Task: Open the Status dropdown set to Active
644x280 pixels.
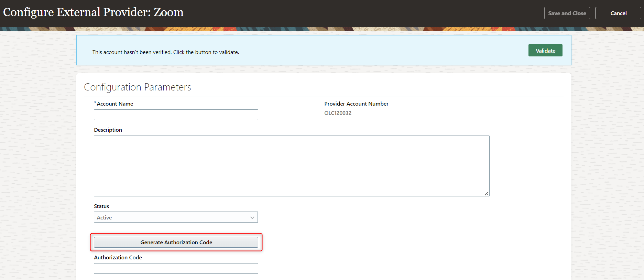Action: 176,217
